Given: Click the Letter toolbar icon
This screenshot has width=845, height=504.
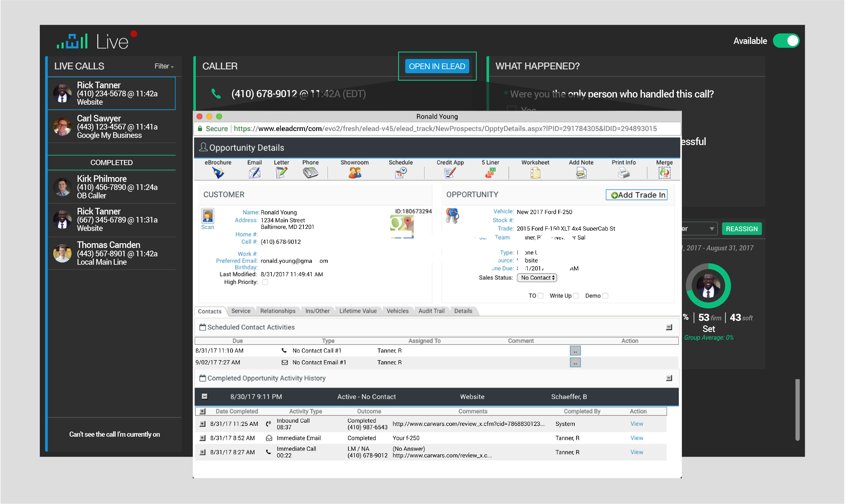Looking at the screenshot, I should (x=281, y=173).
